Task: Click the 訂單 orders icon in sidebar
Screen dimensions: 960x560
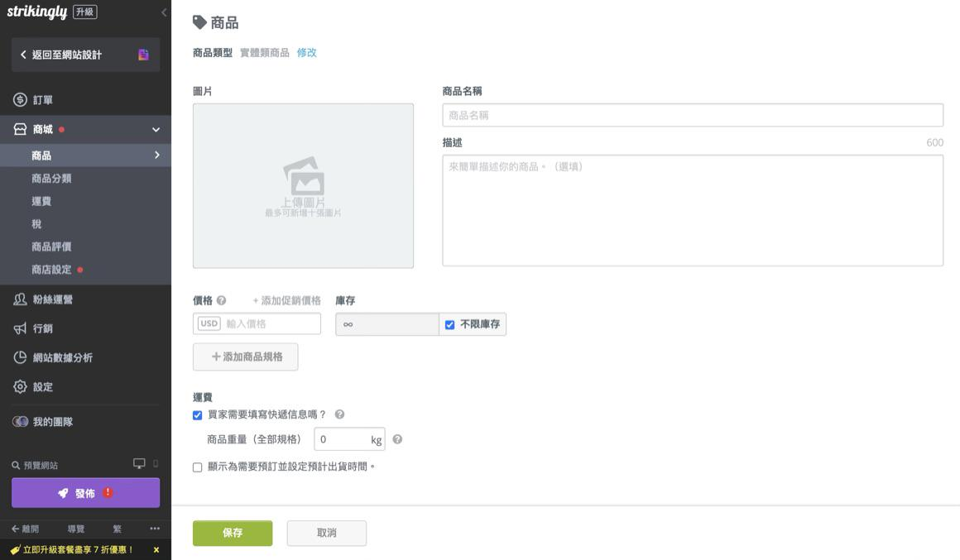Action: (x=20, y=100)
